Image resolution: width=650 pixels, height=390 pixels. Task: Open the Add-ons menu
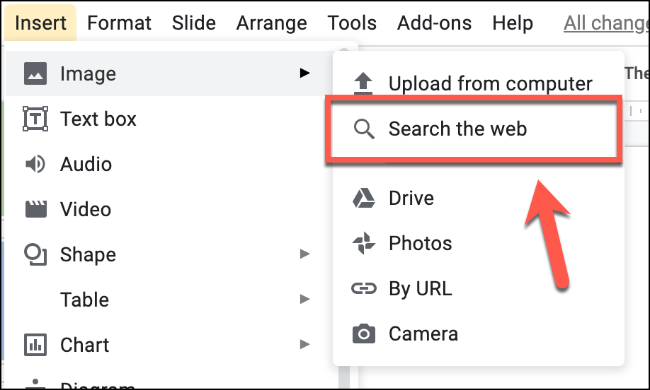434,23
